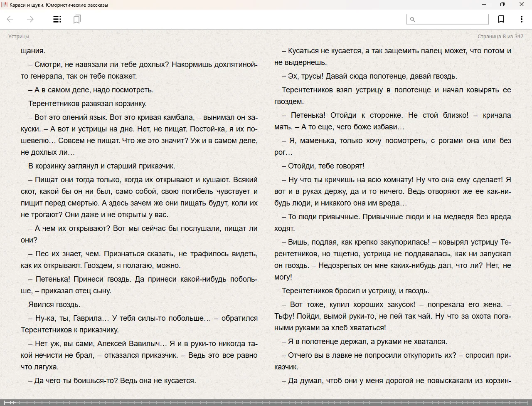532x406 pixels.
Task: Click the paragraph "Явился гвоздь."
Action: click(54, 304)
